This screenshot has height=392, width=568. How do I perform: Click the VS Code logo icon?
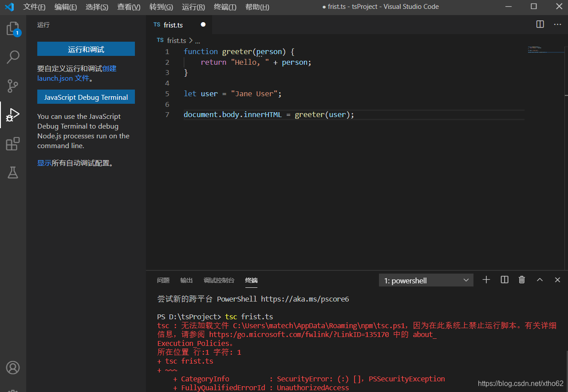pyautogui.click(x=9, y=7)
